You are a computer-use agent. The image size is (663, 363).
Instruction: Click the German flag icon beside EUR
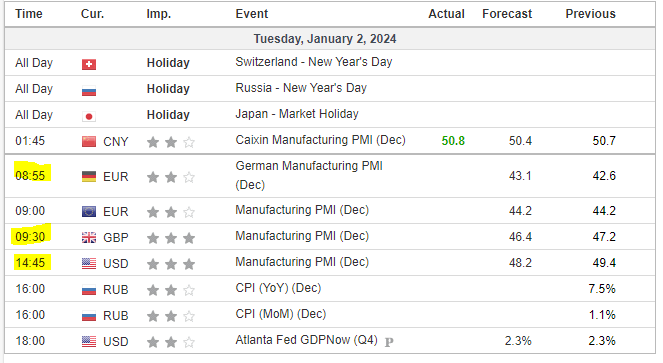(89, 176)
